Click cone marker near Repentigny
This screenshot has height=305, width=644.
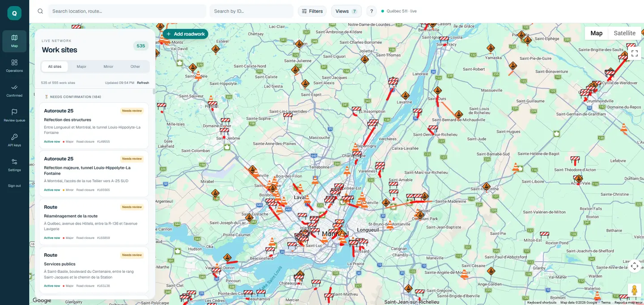[x=356, y=147]
